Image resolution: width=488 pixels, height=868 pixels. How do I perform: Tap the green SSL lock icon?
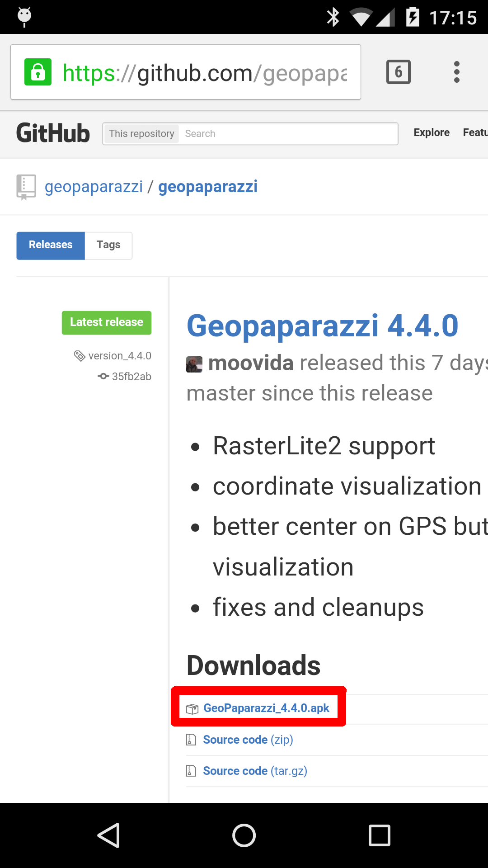[x=38, y=72]
